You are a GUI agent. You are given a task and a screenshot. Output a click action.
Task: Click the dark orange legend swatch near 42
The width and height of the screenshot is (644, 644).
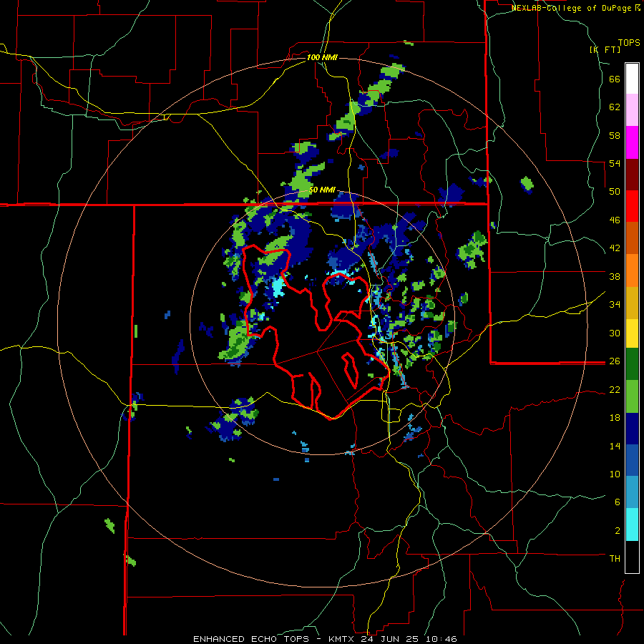pos(632,238)
